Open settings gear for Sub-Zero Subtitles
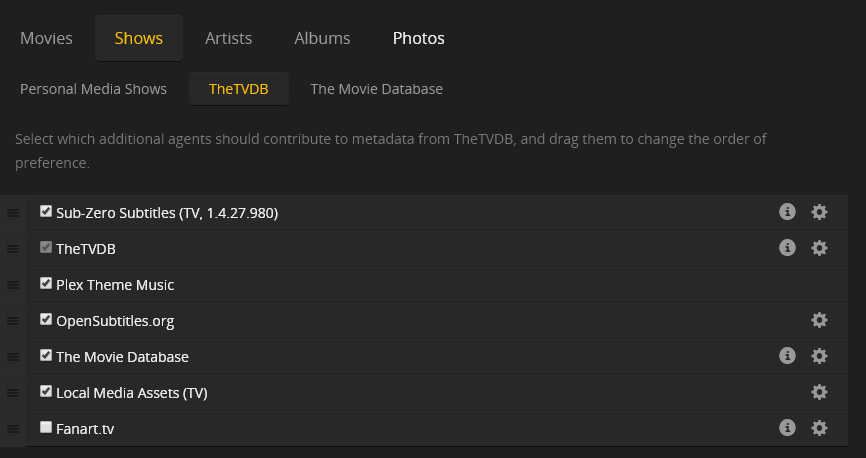Viewport: 866px width, 458px height. pos(819,212)
